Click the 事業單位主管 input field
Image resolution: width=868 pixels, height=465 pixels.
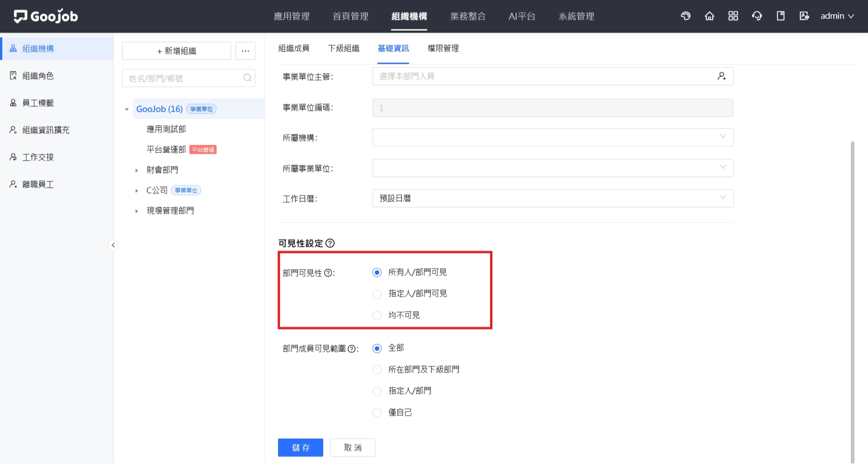[x=552, y=76]
